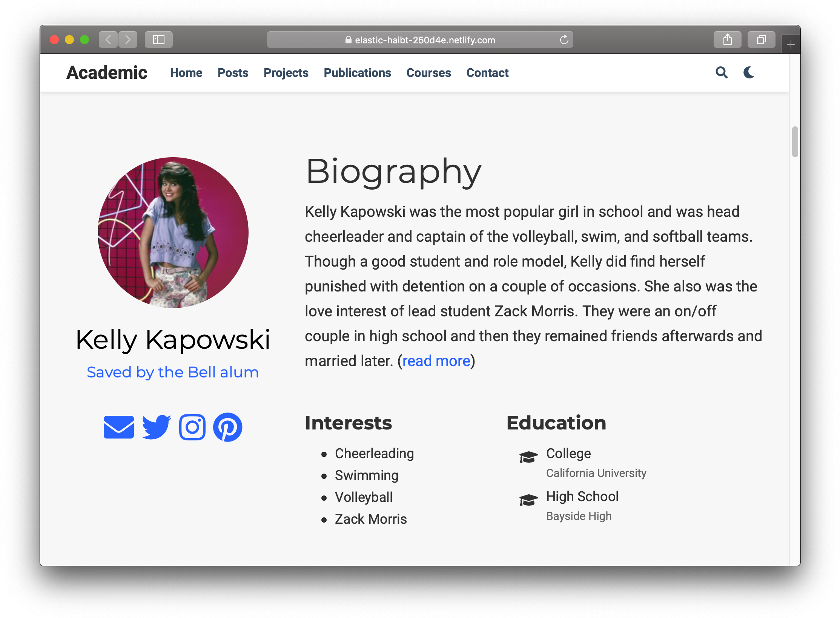Screen dimensions: 840x618
Task: Open the Twitter profile icon
Action: (x=156, y=427)
